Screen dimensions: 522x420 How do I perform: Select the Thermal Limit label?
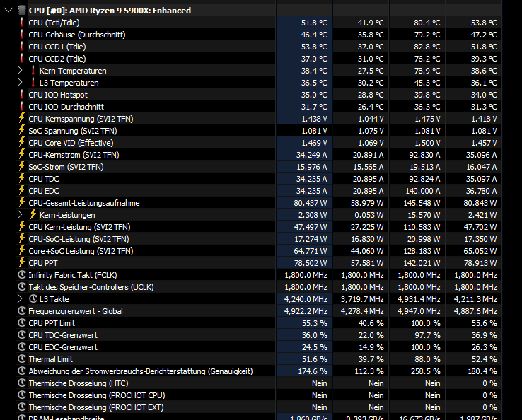(51, 359)
